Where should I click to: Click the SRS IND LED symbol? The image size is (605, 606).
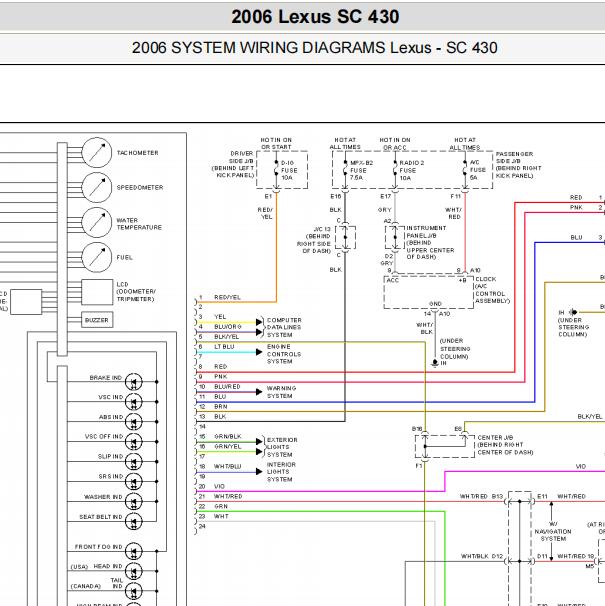click(x=134, y=482)
